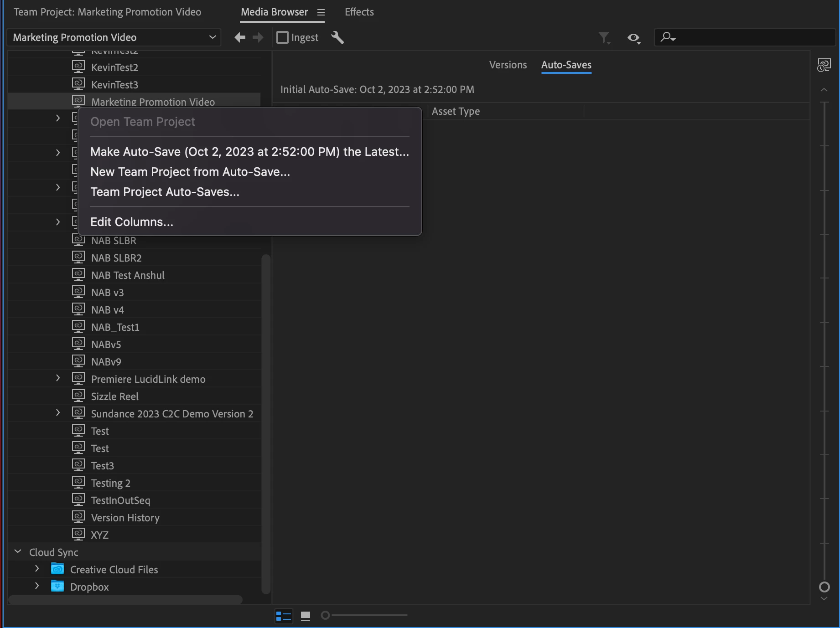
Task: Select the Sundance 2023 C2C Demo Version 2 row
Action: [x=135, y=414]
